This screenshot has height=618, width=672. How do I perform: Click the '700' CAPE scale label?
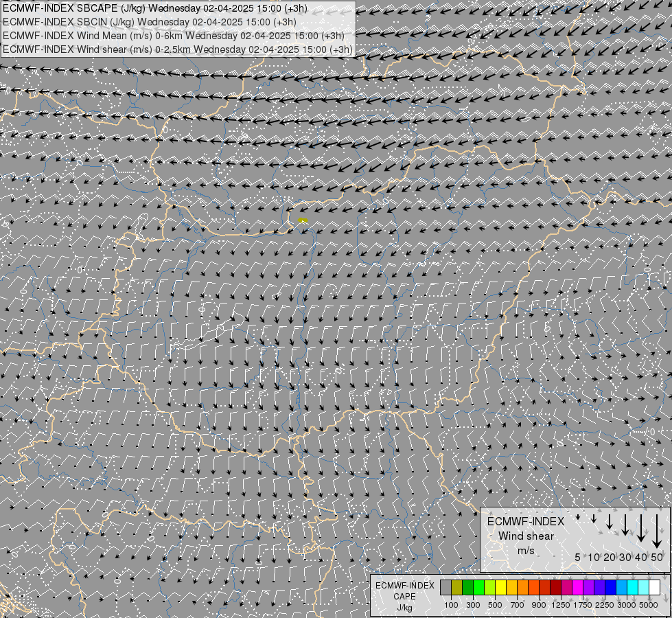[x=518, y=605]
